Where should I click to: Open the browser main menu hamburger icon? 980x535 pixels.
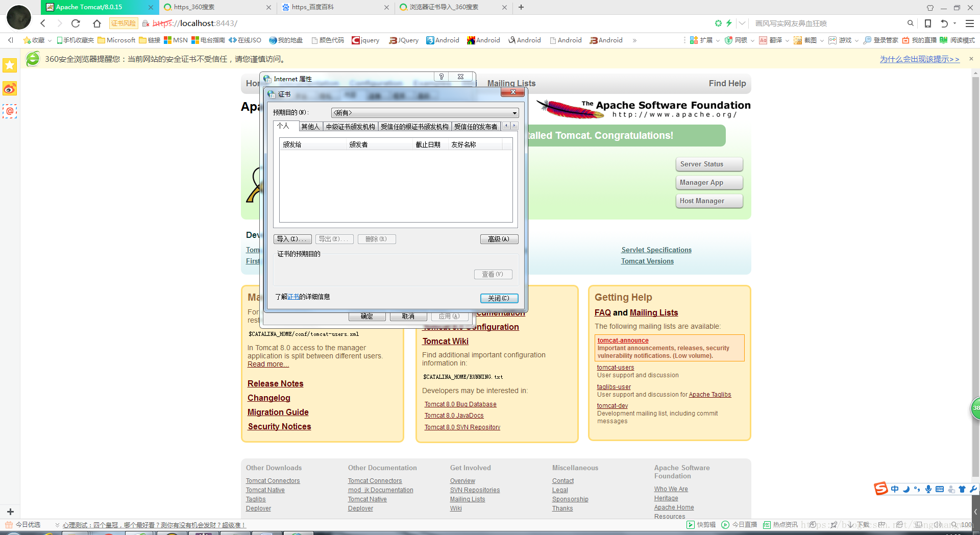[969, 23]
